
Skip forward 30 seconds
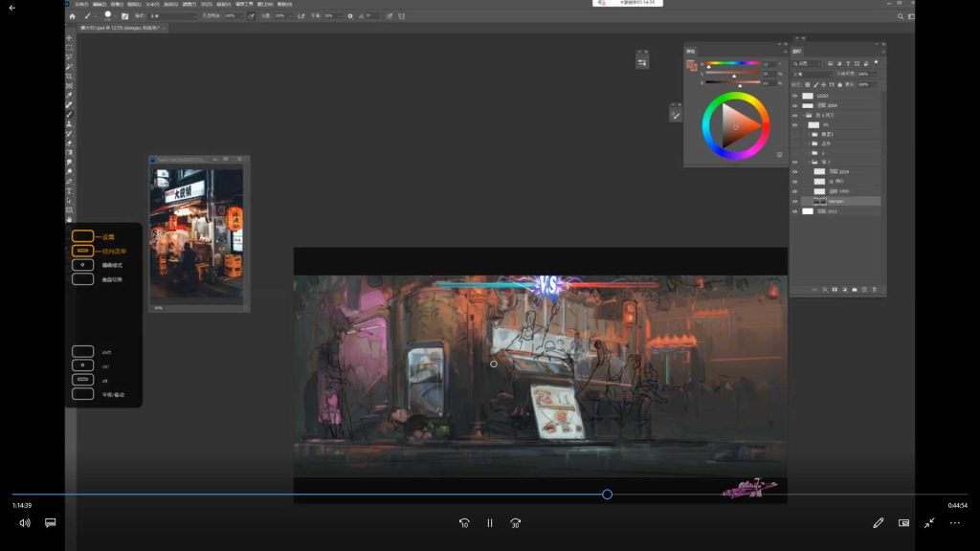516,523
